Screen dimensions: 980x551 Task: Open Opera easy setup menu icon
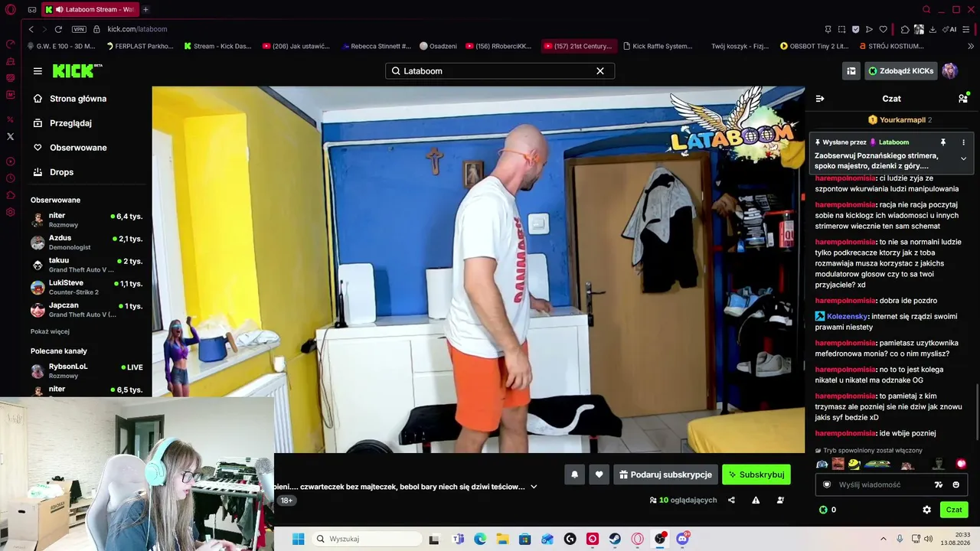pyautogui.click(x=967, y=29)
